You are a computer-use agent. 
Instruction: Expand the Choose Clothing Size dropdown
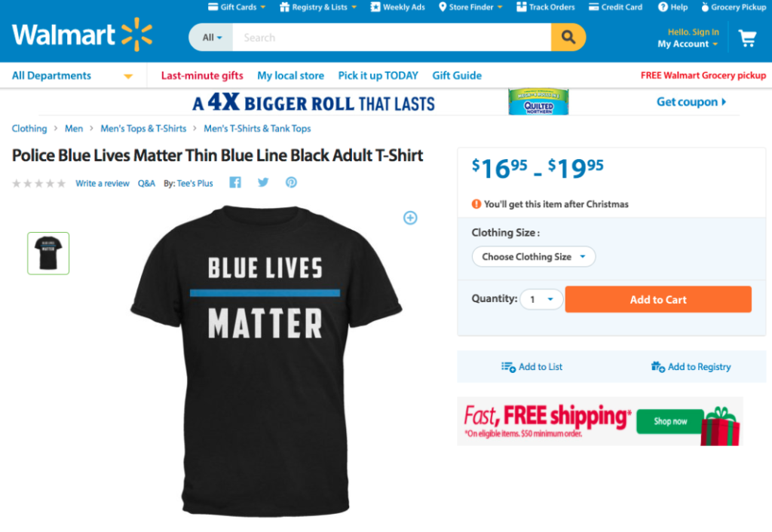(x=534, y=256)
